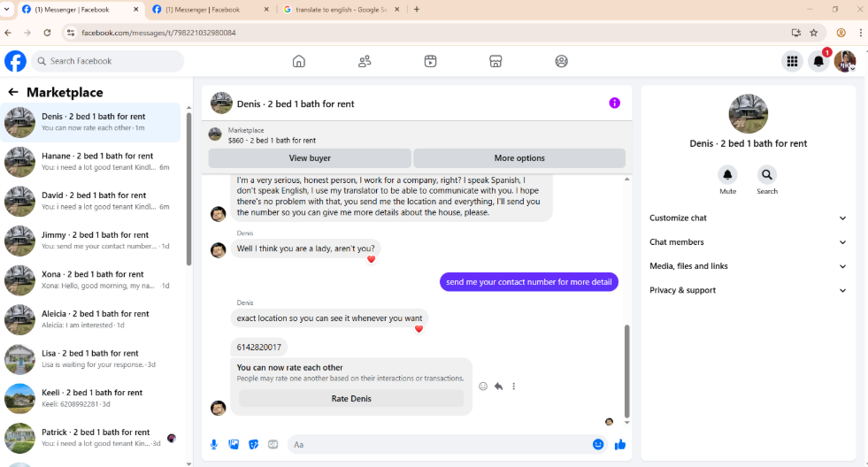Open the Marketplace storefront icon in top navigation
The width and height of the screenshot is (868, 467).
(495, 61)
